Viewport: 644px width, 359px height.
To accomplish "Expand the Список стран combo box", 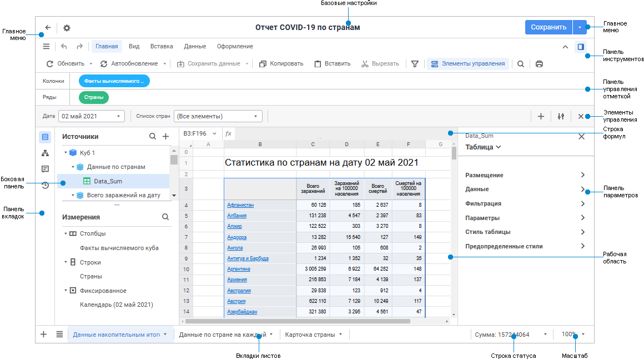I will click(218, 116).
